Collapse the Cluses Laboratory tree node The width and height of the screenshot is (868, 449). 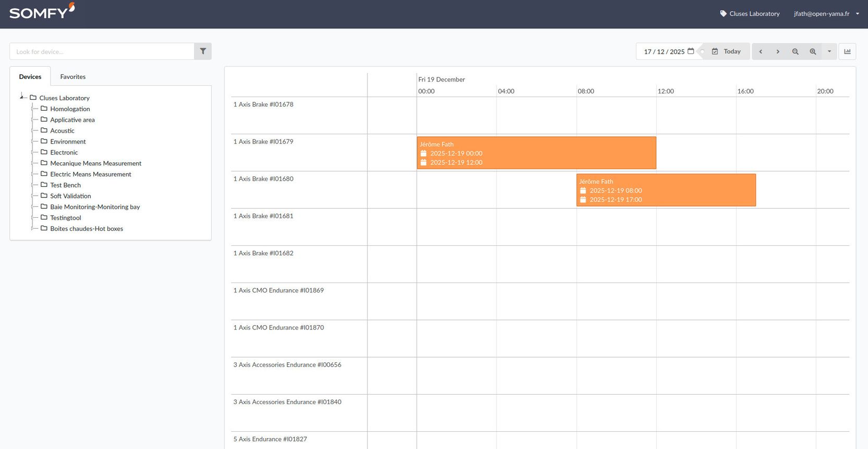(21, 97)
